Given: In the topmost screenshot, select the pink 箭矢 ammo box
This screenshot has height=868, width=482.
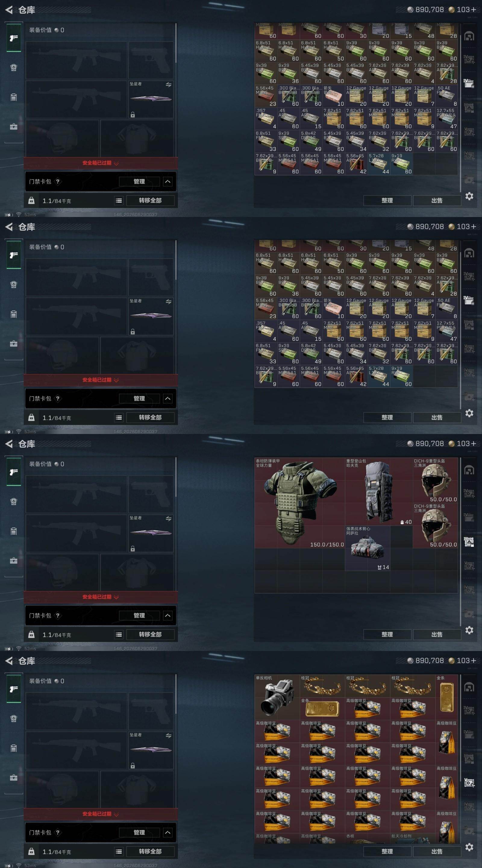Looking at the screenshot, I should point(334,96).
